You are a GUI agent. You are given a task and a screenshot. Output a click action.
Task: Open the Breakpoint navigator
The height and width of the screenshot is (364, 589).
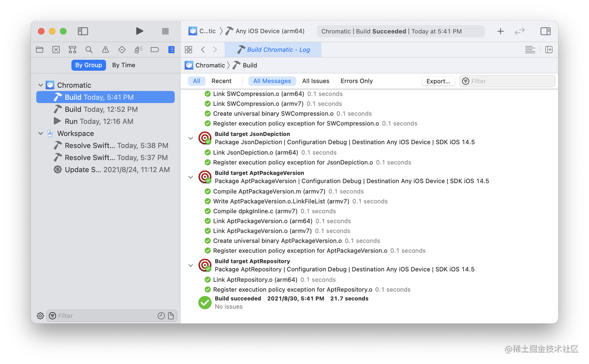[x=155, y=50]
